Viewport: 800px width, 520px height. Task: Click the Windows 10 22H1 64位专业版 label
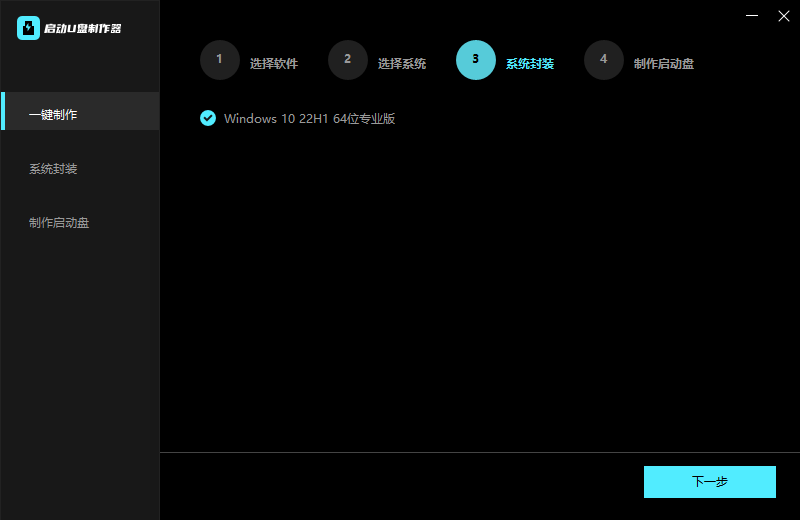[x=310, y=118]
